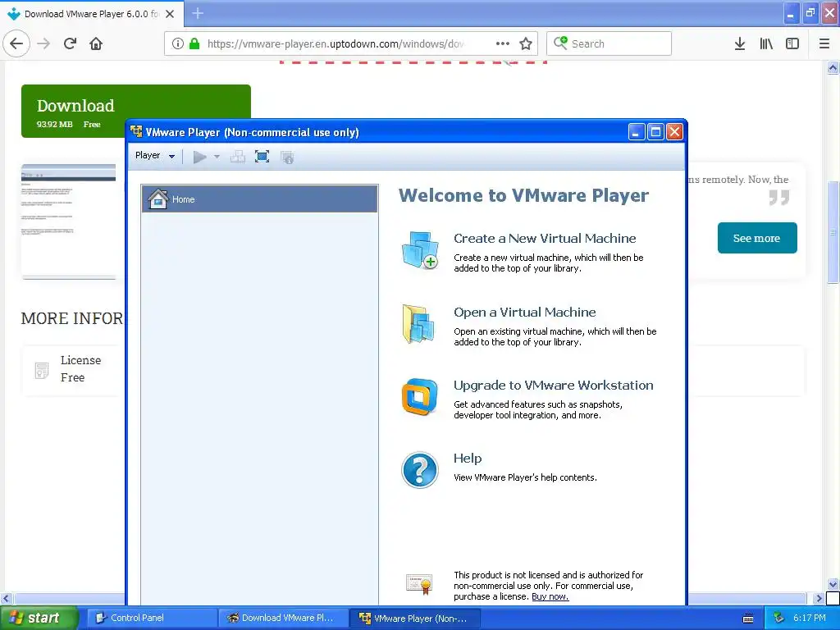Switch to Control Panel taskbar item
Viewport: 840px width, 630px height.
coord(150,618)
